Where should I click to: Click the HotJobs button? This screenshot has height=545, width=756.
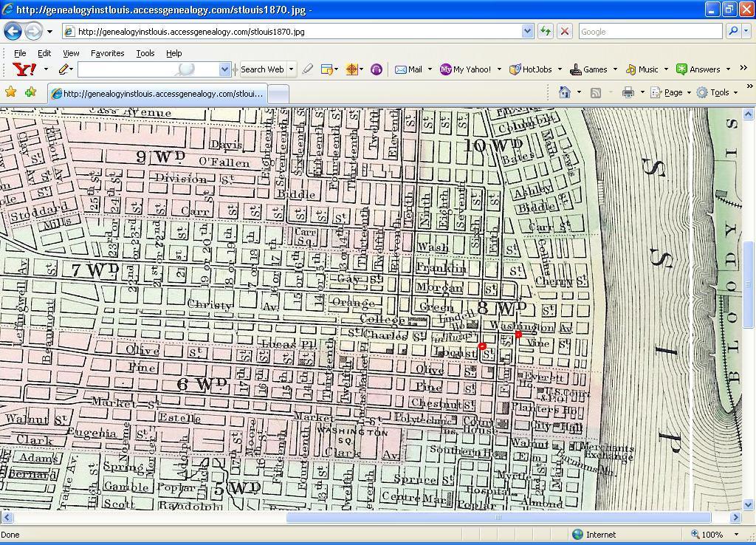[531, 69]
